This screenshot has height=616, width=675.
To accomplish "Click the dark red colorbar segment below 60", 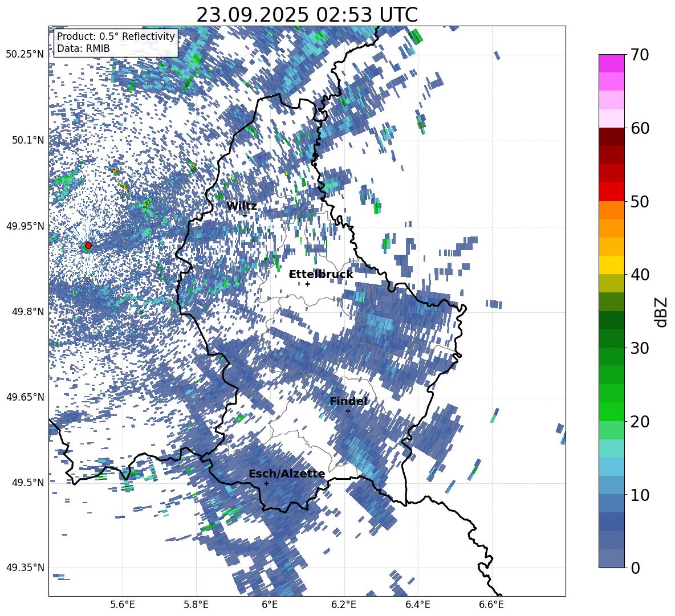I will tap(611, 137).
